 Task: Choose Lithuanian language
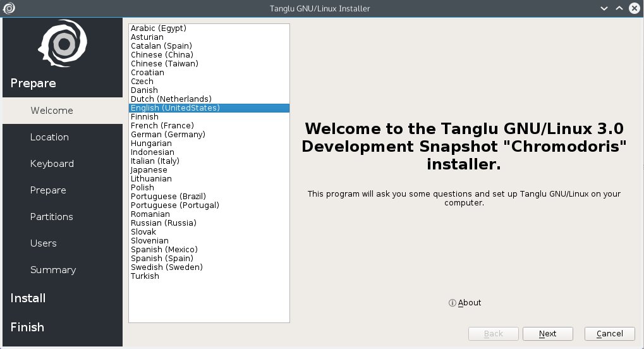coord(209,179)
